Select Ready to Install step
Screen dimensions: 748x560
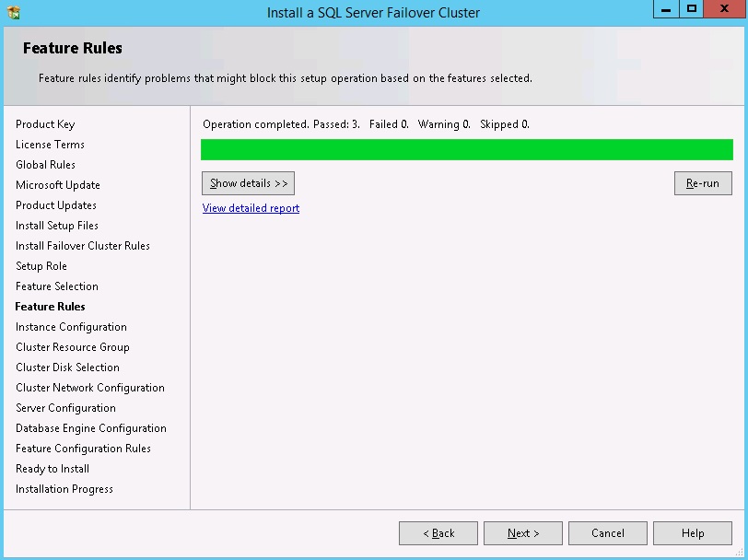52,469
